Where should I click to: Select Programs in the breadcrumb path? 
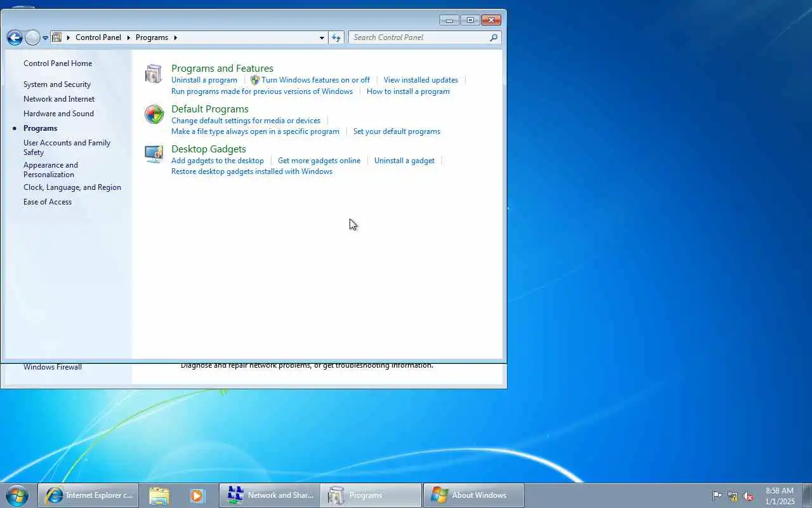[x=152, y=37]
